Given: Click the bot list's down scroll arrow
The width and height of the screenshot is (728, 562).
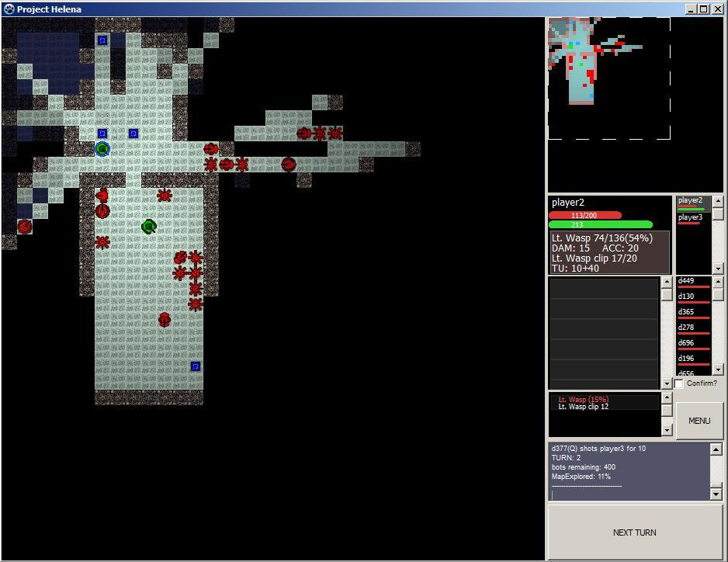Looking at the screenshot, I should 718,370.
